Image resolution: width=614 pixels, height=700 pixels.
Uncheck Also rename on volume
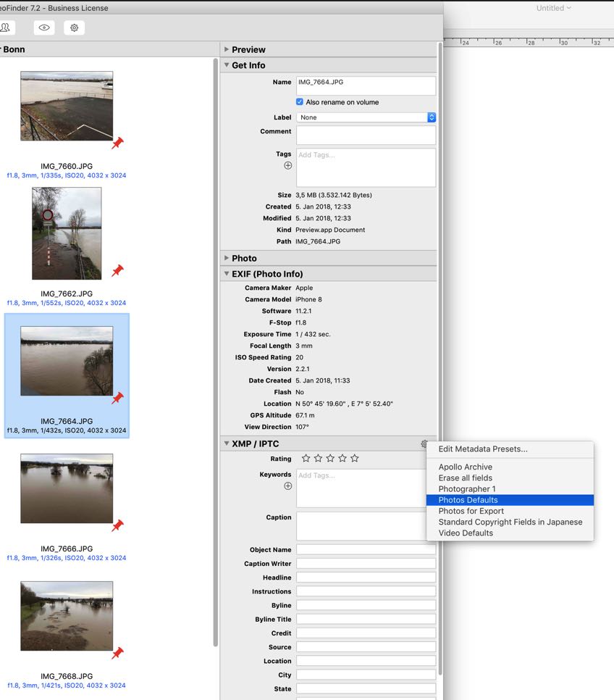point(300,101)
